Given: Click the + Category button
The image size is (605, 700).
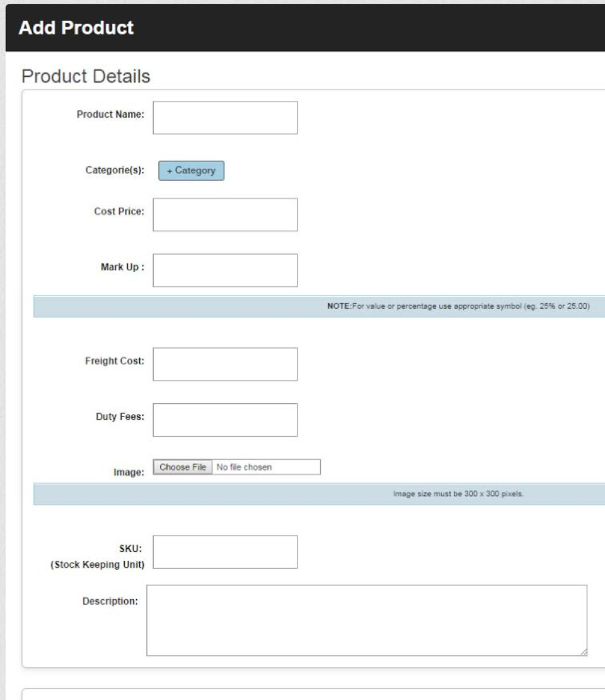Looking at the screenshot, I should pos(191,170).
